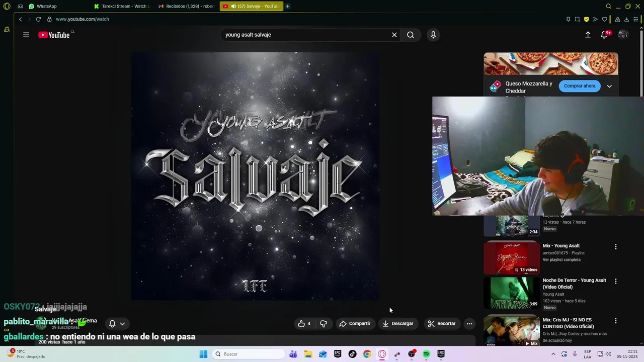This screenshot has width=644, height=362.
Task: Download the video with Descargar
Action: pyautogui.click(x=398, y=324)
